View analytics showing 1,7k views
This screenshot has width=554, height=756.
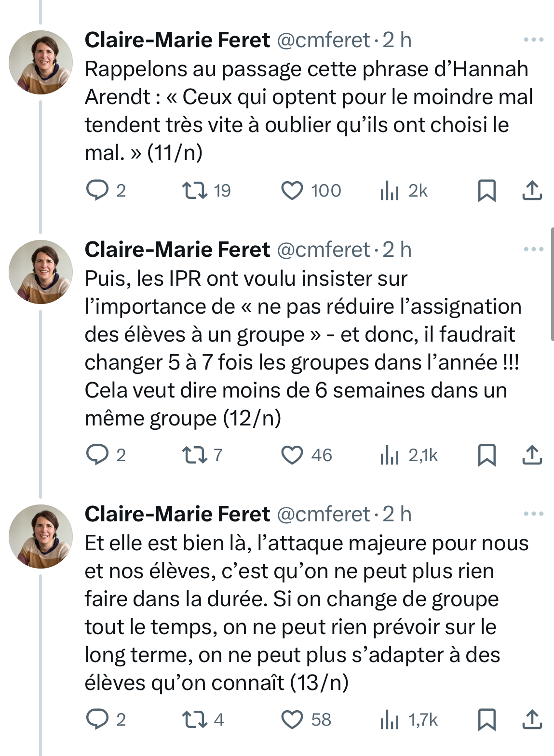[390, 719]
